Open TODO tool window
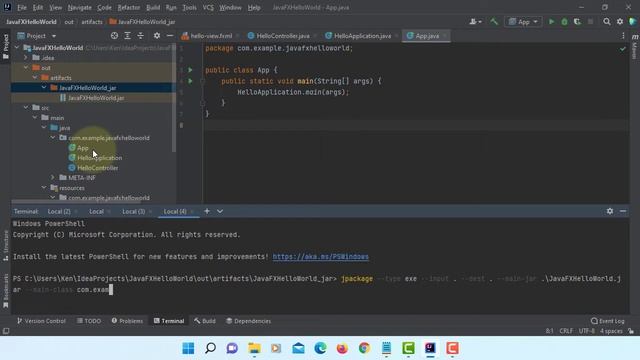 point(89,321)
